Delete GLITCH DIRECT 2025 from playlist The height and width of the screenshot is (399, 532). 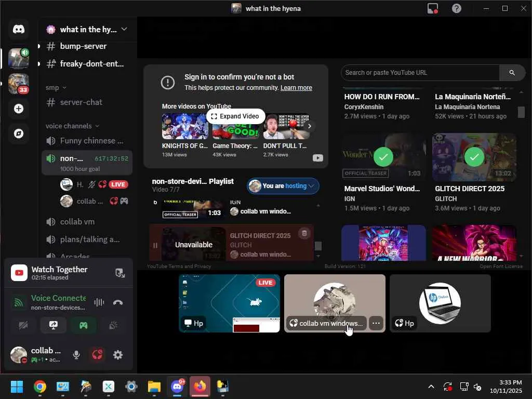click(304, 233)
